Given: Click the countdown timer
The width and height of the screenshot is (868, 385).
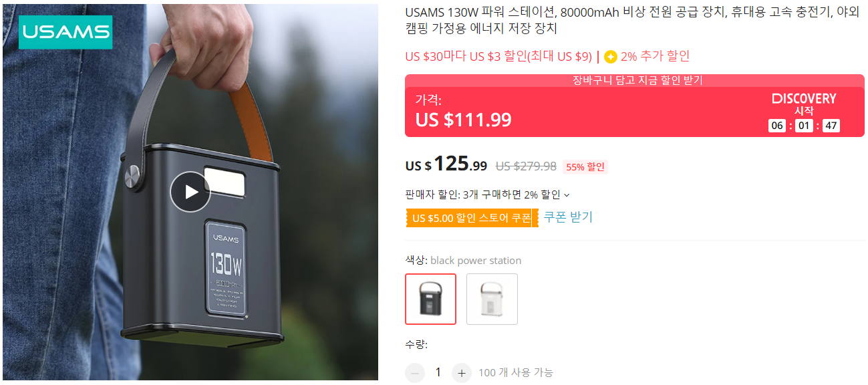Looking at the screenshot, I should coord(804,126).
